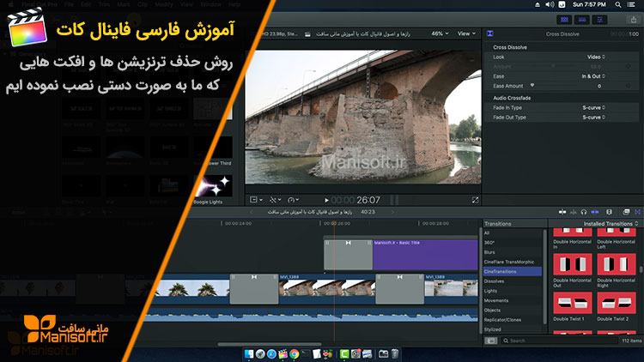Screen dimensions: 644x362
Task: Select the MVI_1389 video clip in timeline
Action: pos(451,289)
